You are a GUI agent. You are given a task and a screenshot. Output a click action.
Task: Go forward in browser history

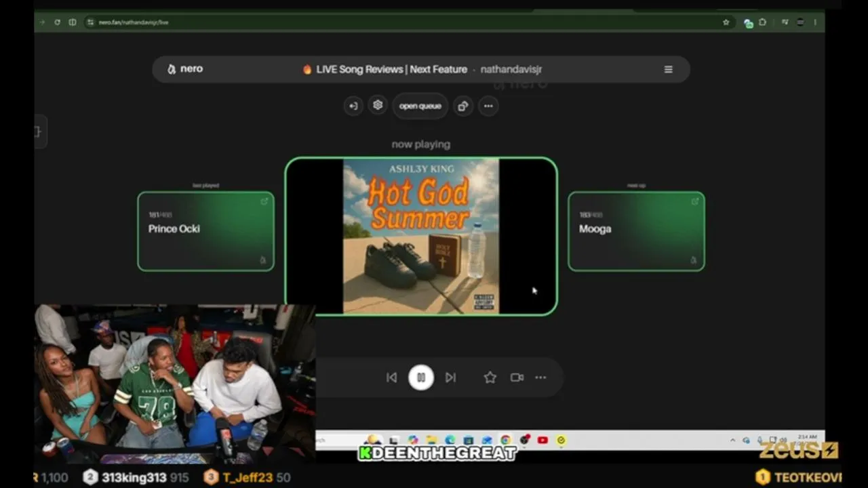pos(42,22)
